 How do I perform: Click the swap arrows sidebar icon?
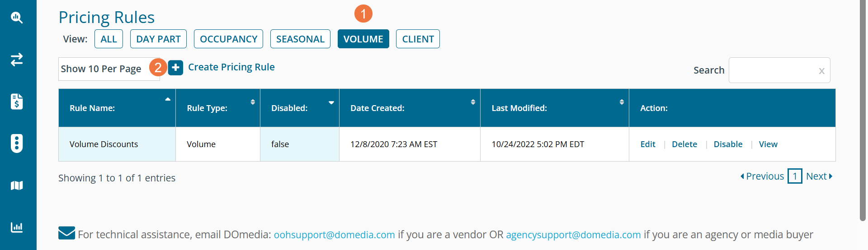(17, 60)
